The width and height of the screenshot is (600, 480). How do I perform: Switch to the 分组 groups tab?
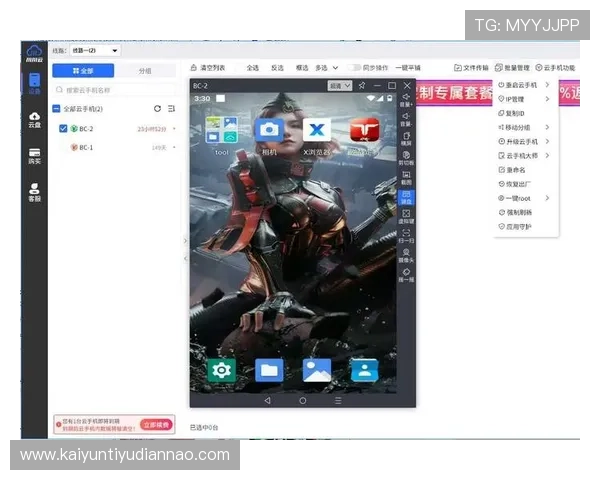coord(145,71)
